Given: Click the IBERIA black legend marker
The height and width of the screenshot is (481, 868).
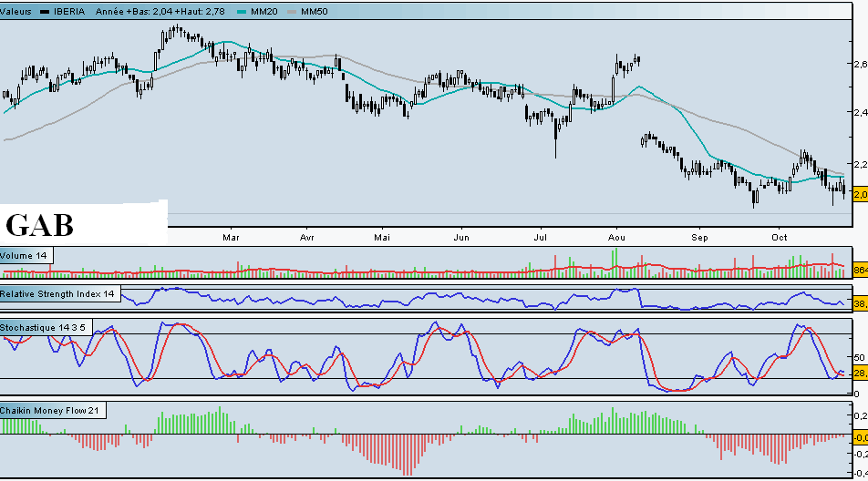Looking at the screenshot, I should tap(45, 12).
